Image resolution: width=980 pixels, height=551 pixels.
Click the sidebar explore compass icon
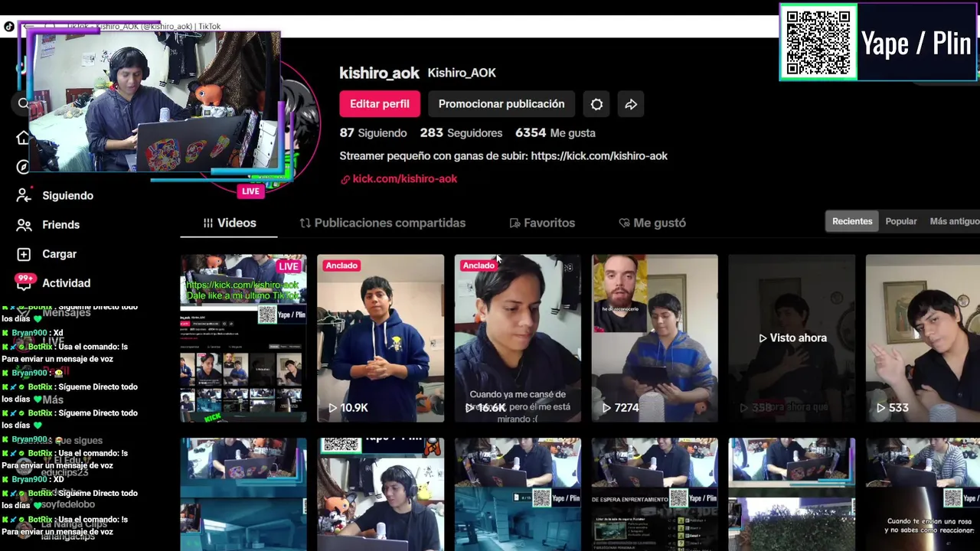(x=23, y=167)
